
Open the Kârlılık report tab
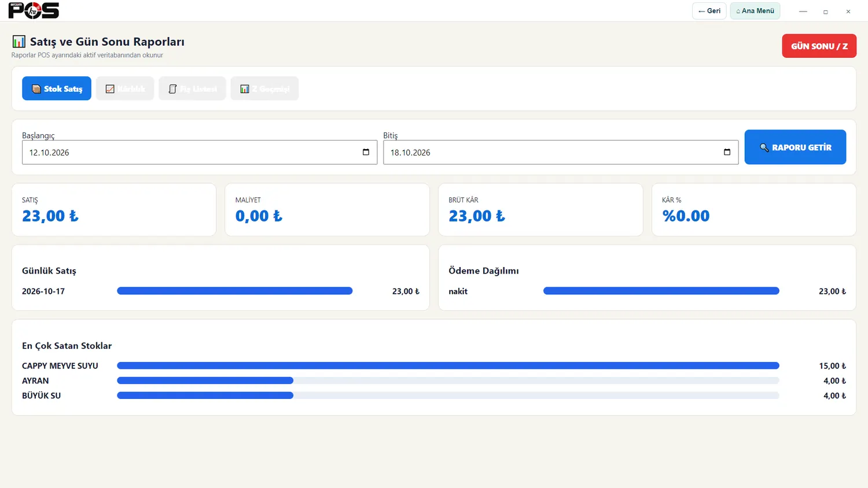click(125, 88)
